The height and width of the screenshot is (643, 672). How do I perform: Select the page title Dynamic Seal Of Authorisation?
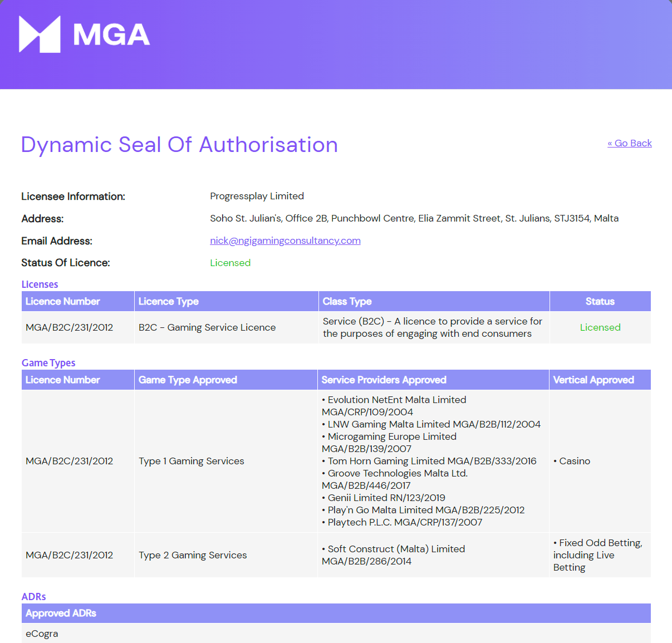[179, 145]
